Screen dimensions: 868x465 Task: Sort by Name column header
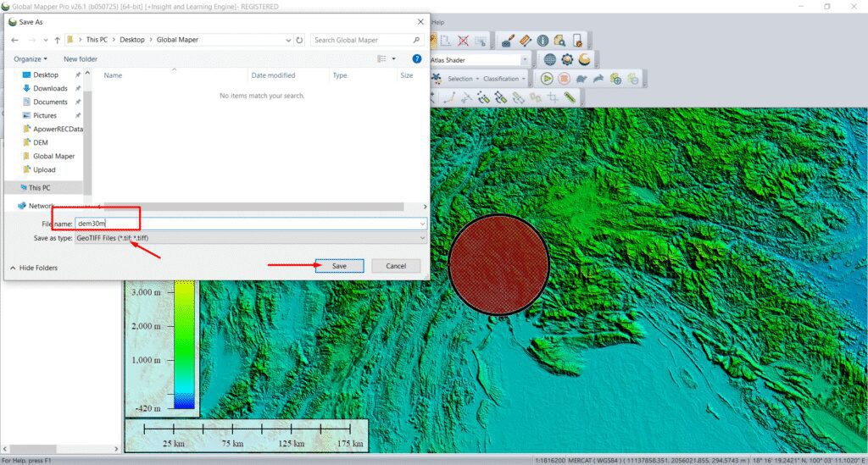[x=114, y=75]
